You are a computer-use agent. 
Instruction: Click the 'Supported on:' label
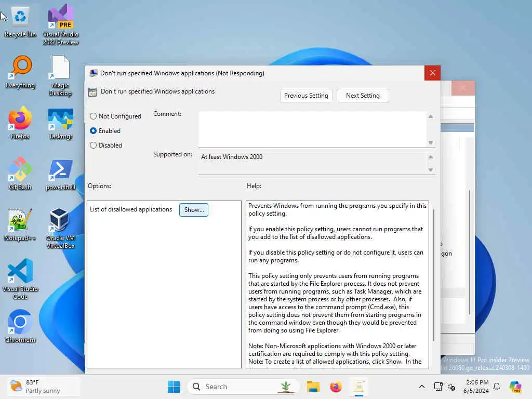click(172, 154)
